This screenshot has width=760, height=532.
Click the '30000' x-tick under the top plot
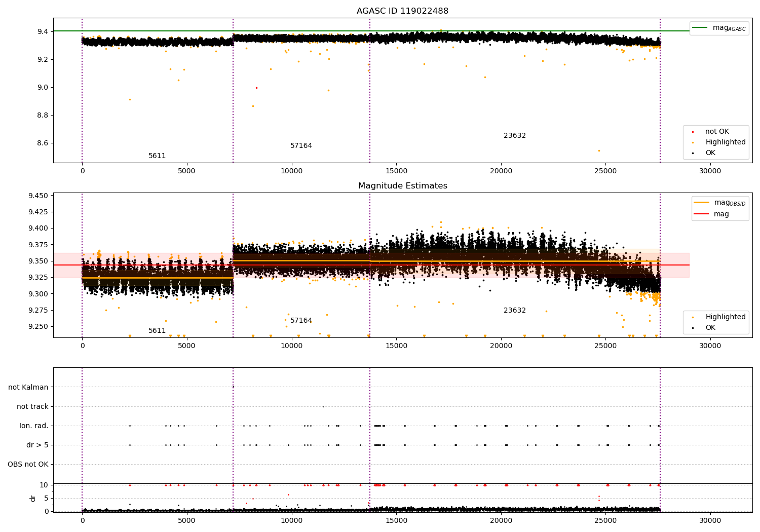coord(710,171)
